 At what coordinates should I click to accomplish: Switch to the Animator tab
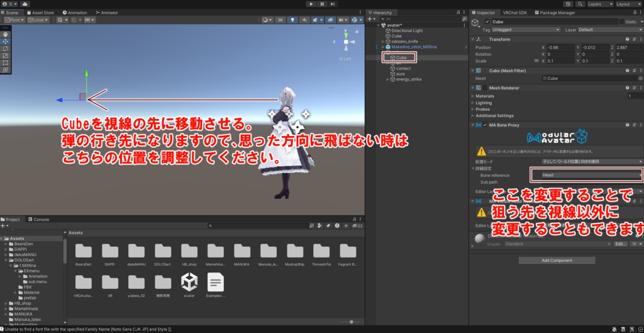tap(106, 13)
